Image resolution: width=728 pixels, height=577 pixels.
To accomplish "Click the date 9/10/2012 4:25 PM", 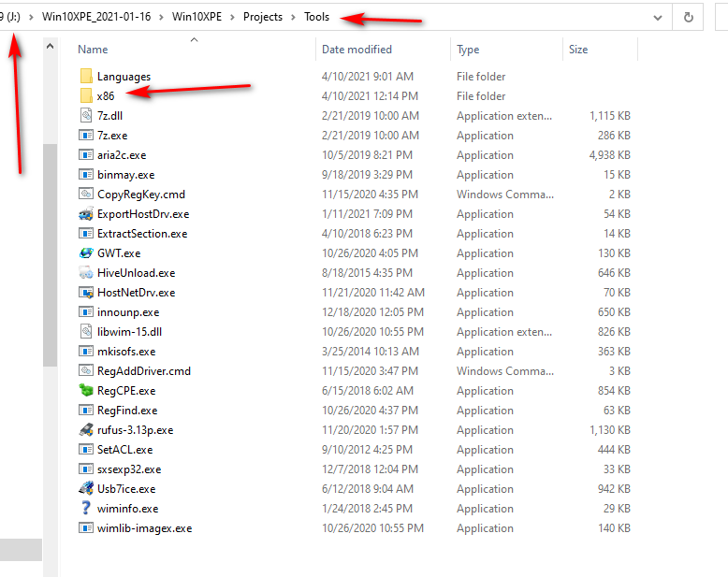I will click(367, 450).
